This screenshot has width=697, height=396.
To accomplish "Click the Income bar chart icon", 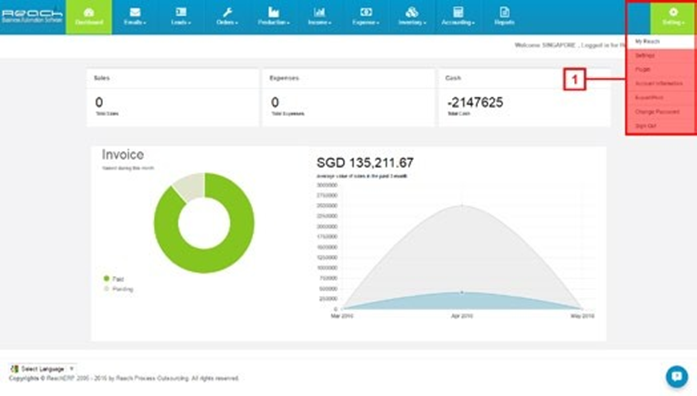I will click(319, 12).
